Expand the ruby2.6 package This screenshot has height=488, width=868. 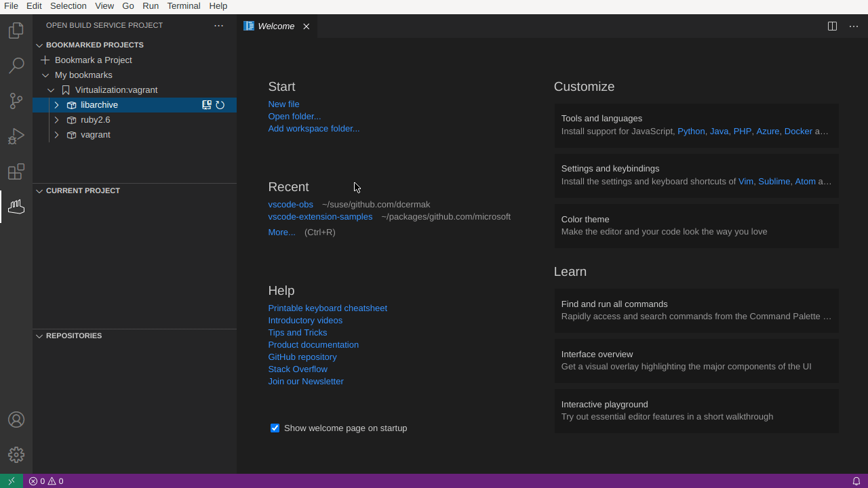click(56, 120)
